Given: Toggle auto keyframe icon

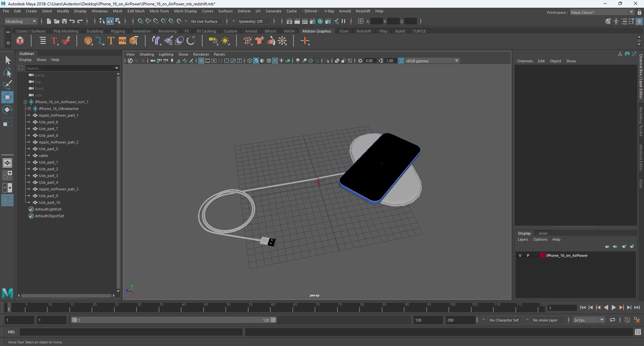Looking at the screenshot, I should pos(627,320).
